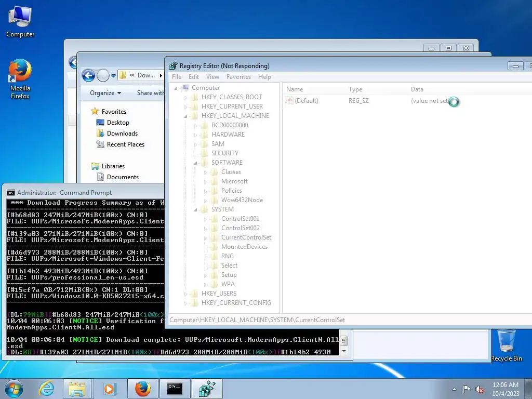Click the Command Prompt title bar icon
The image size is (532, 399).
10,193
